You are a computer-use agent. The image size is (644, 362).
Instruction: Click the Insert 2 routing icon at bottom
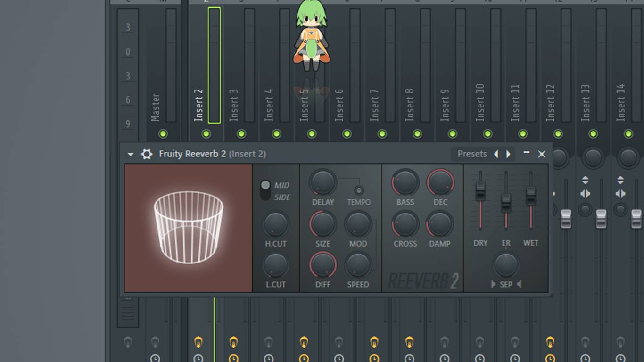[x=198, y=342]
